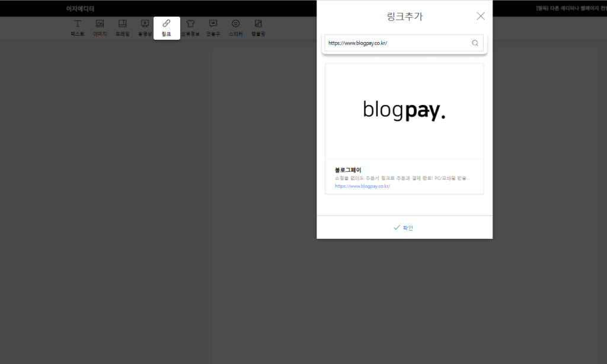607x364 pixels.
Task: Select the 텍스트 (Text) tool
Action: pyautogui.click(x=78, y=28)
